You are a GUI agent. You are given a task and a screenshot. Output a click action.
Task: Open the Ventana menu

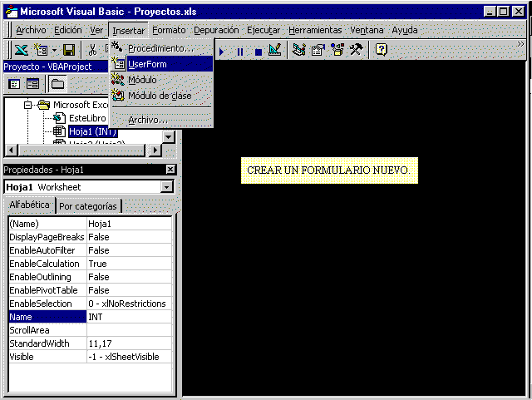pos(367,30)
